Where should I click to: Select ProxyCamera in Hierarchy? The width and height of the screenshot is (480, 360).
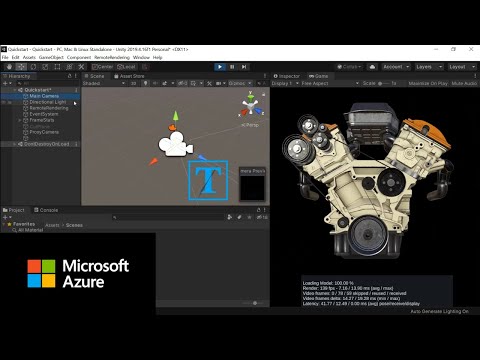tap(40, 132)
